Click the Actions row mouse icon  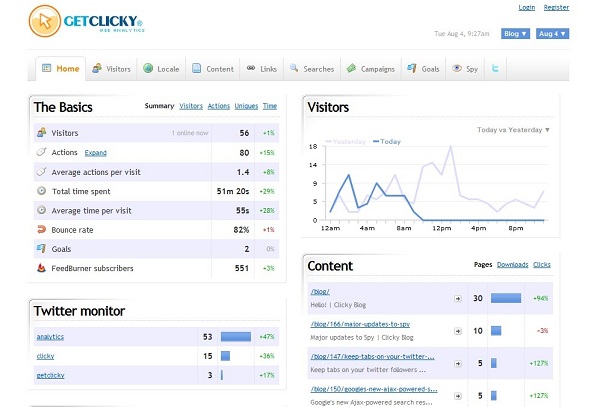[41, 152]
